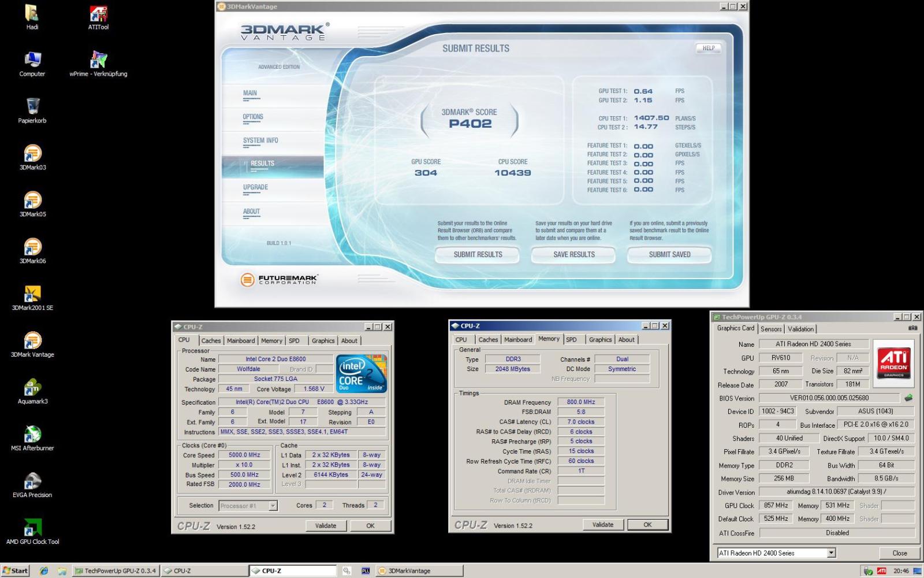Viewport: 924px width, 578px height.
Task: Click the SAVE RESULTS button
Action: tap(573, 255)
